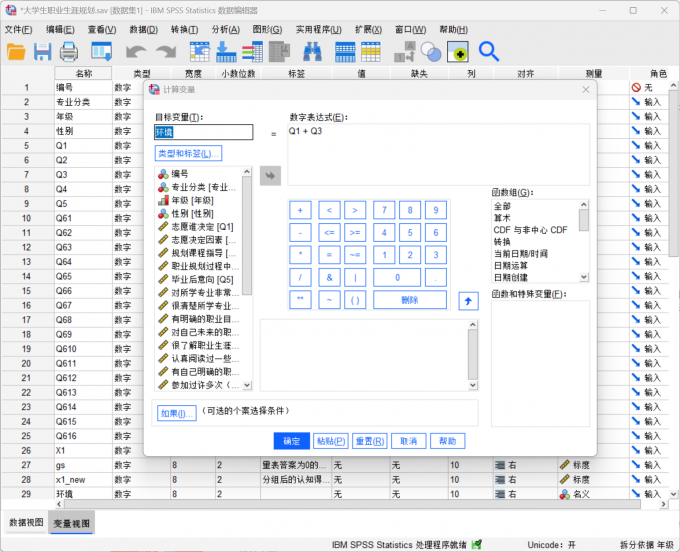Click the Value labels toolbar icon
680x552 pixels.
point(405,52)
